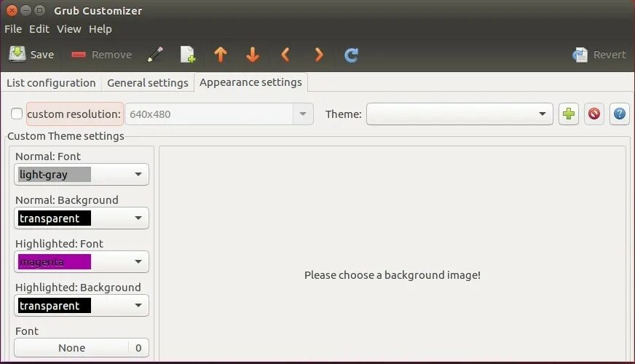Open the Theme dropdown list
Screen dimensions: 635x364
tap(460, 114)
